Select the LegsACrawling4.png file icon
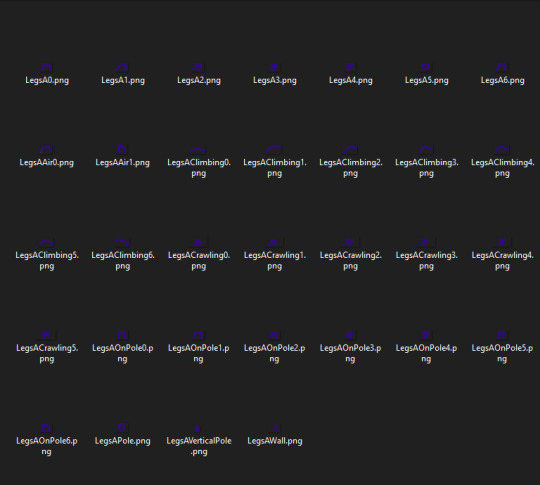The image size is (540, 485). click(502, 242)
